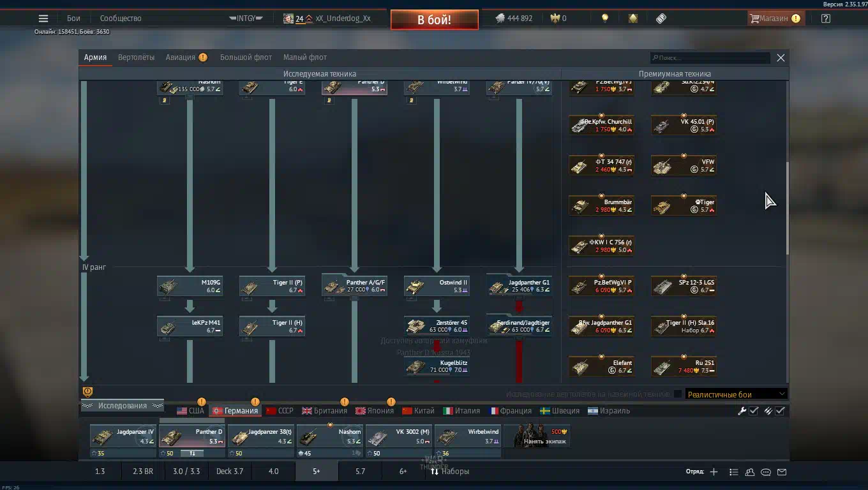Open the Бои menu

click(x=73, y=19)
